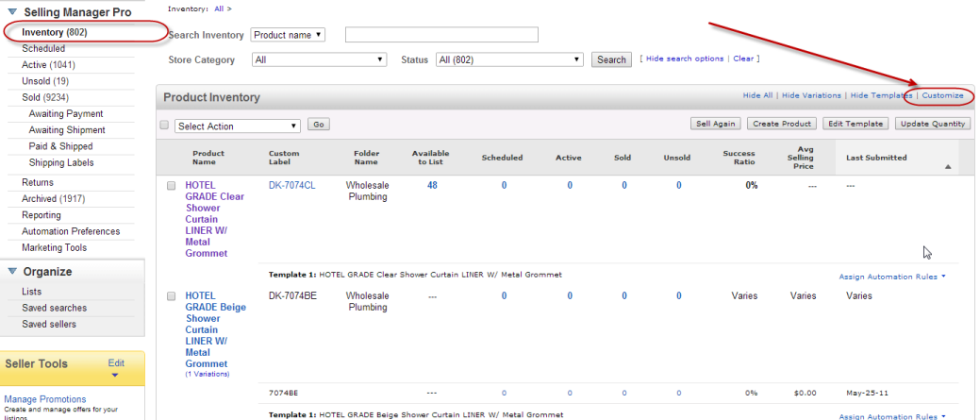Click the Hide Variations link
This screenshot has height=420, width=980.
811,95
